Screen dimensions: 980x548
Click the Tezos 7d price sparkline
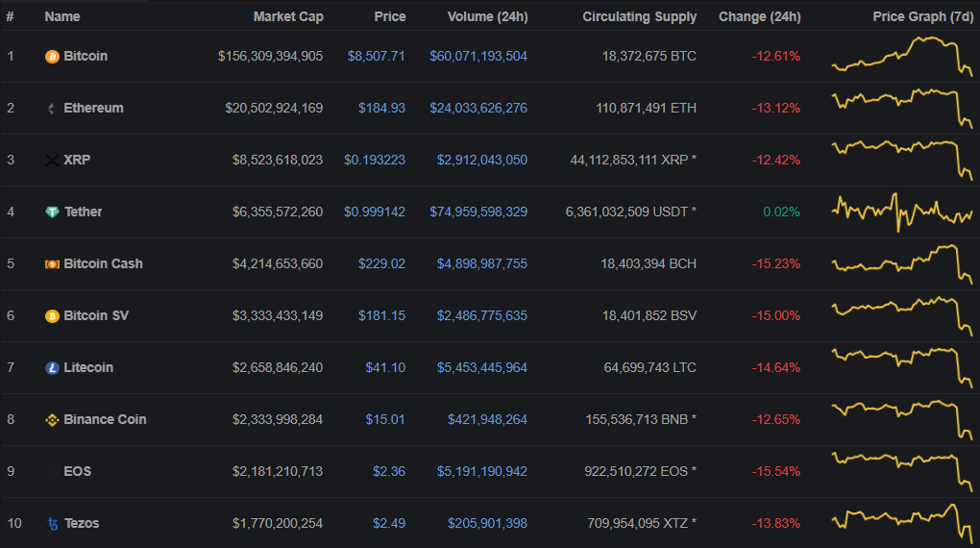click(x=901, y=523)
